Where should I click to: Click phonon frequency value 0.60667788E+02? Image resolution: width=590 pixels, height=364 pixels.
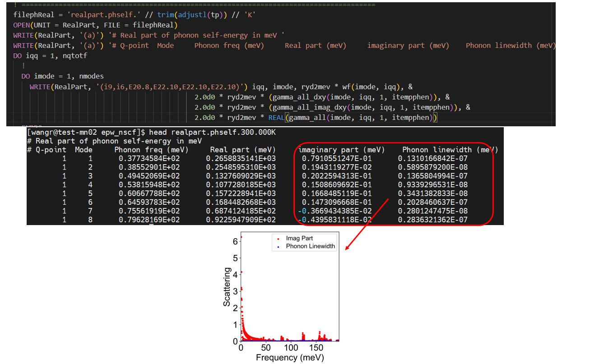coord(149,194)
